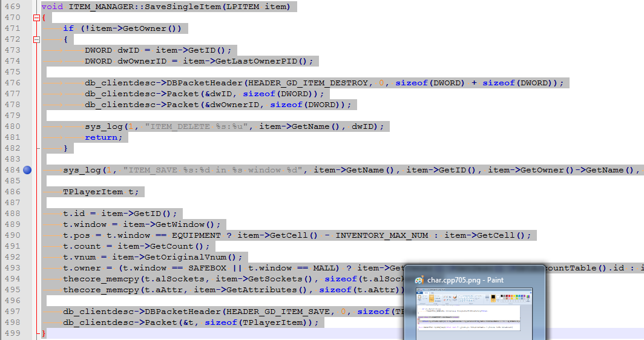Click 'TPlayerItem t;' declaration
The image size is (644, 340).
pyautogui.click(x=100, y=192)
